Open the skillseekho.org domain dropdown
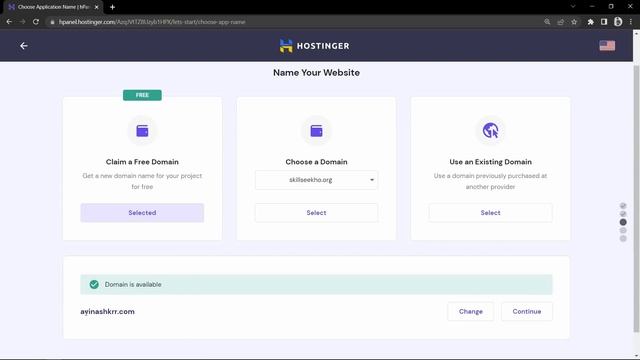This screenshot has height=360, width=640. [316, 180]
